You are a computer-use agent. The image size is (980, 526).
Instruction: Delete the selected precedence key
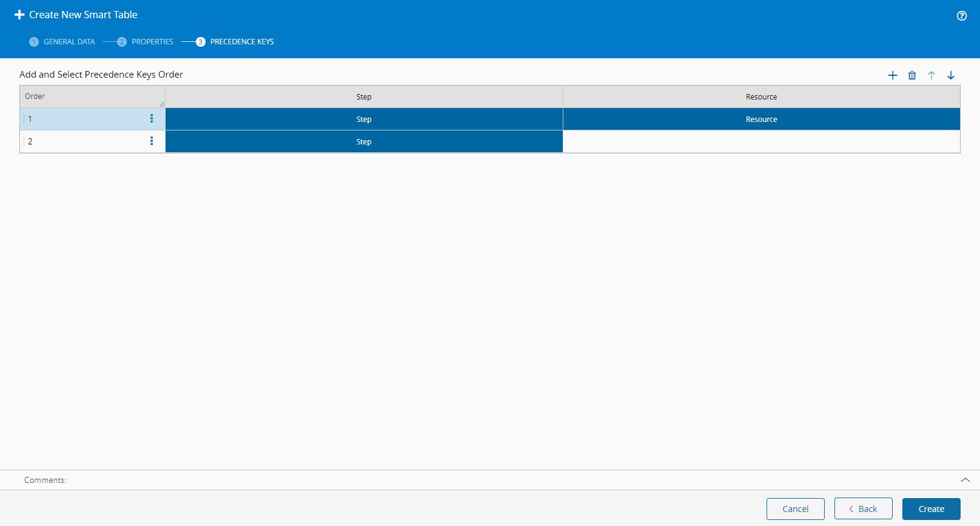click(x=912, y=75)
